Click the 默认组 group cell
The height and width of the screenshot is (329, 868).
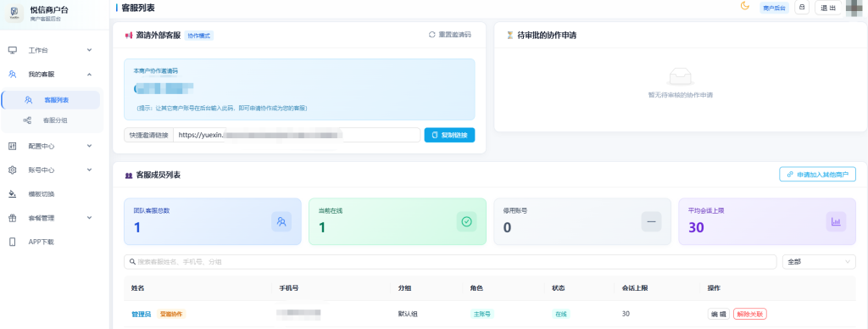[x=408, y=314]
